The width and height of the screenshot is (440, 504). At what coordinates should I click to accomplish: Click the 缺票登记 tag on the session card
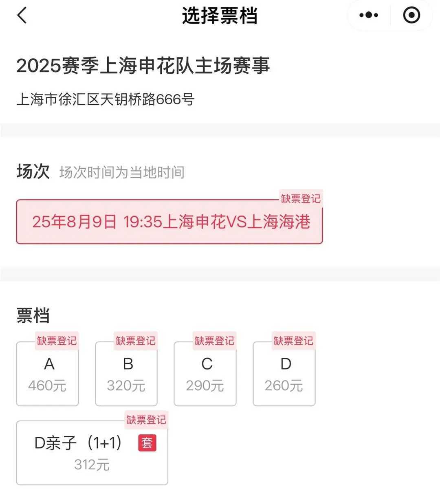300,198
